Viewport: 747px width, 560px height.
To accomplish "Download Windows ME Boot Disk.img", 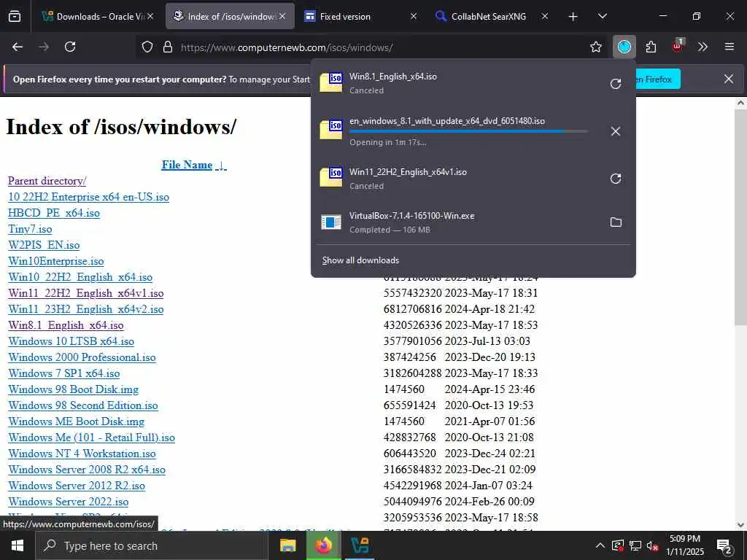I will click(x=76, y=421).
